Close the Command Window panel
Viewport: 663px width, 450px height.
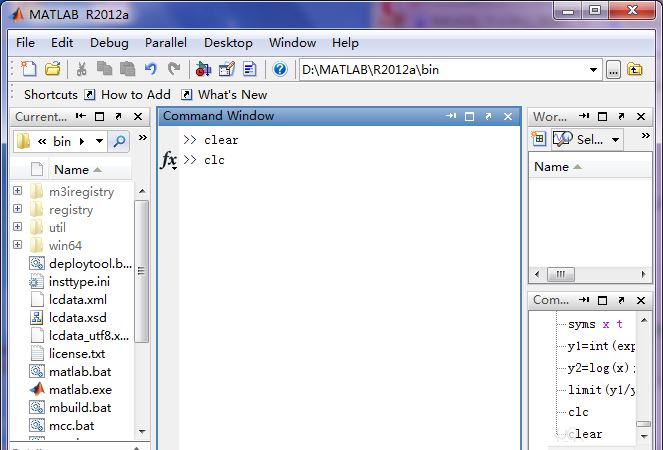pos(508,116)
